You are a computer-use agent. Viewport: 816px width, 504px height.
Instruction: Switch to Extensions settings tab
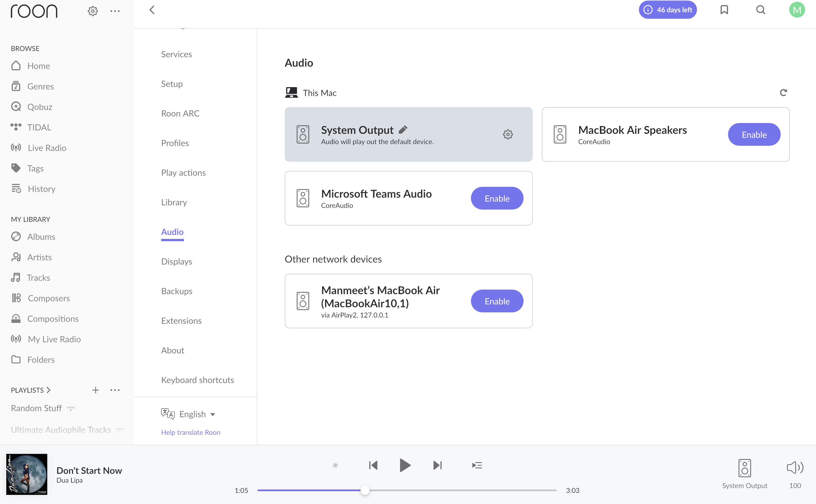pos(181,321)
